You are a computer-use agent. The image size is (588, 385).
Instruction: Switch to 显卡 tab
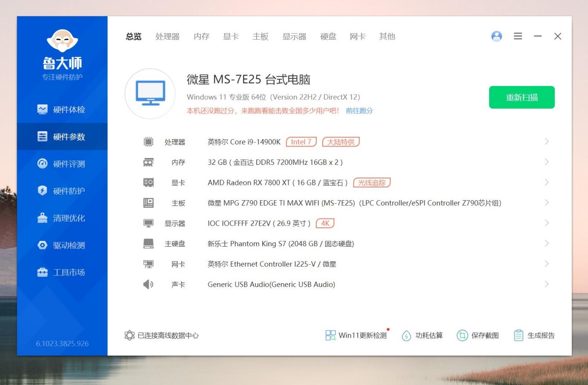pyautogui.click(x=231, y=37)
